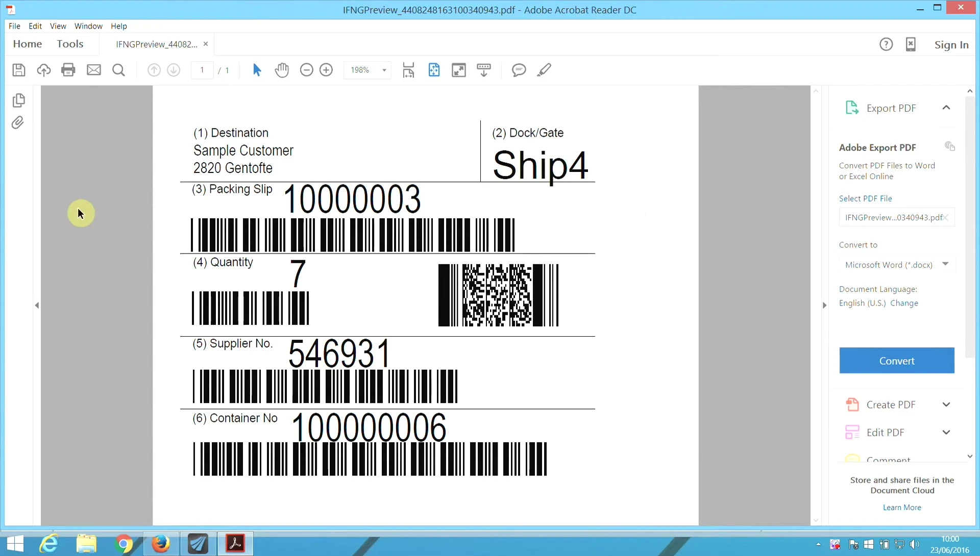Collapse the left navigation pane arrow

coord(37,305)
